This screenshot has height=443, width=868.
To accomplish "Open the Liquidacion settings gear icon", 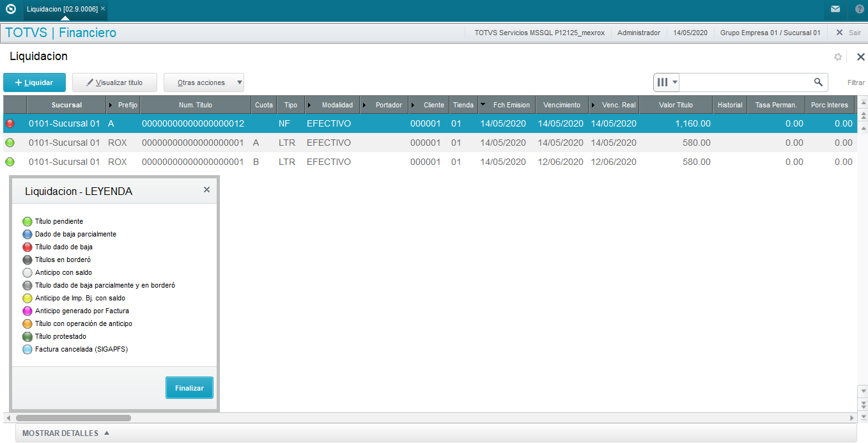I will 838,57.
